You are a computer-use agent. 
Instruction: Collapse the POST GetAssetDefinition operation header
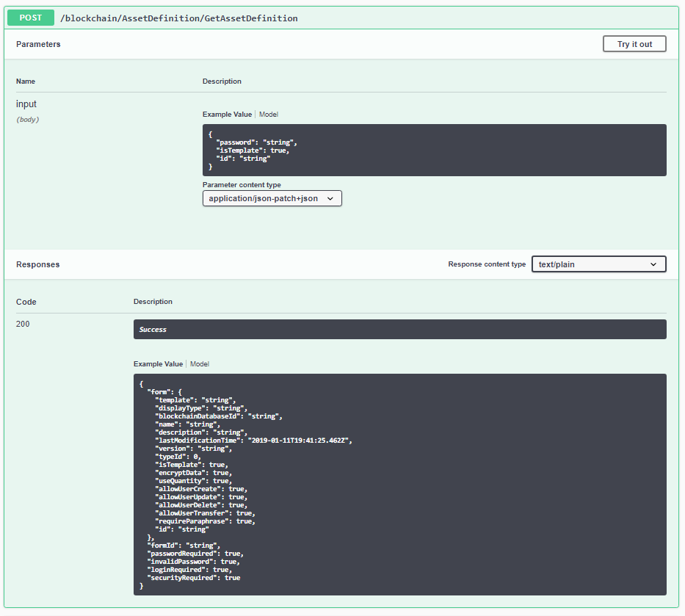coord(341,18)
